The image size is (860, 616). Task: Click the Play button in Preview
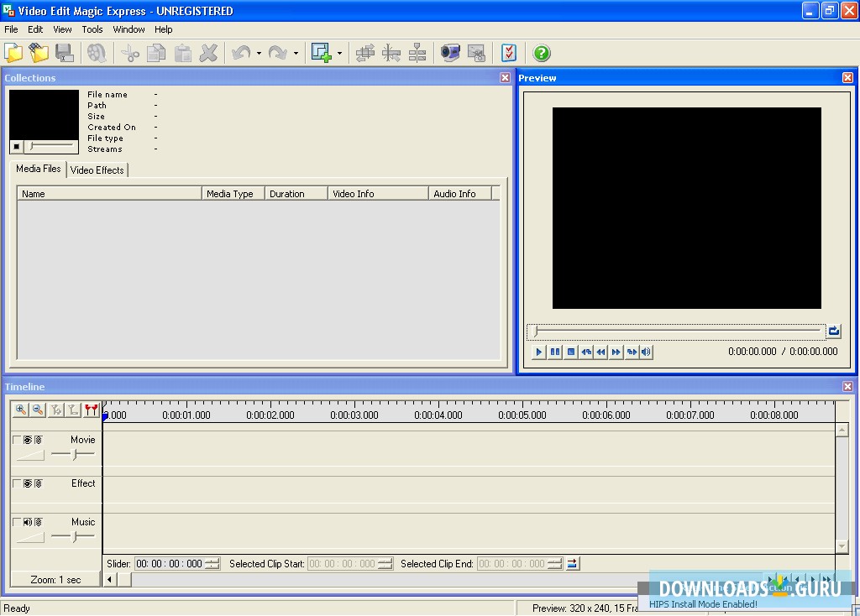coord(538,351)
